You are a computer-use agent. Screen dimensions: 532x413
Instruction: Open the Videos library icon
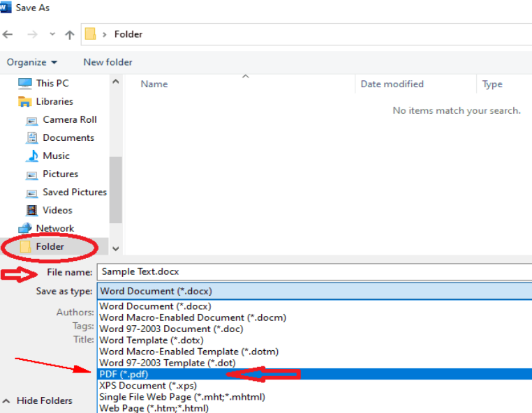coord(31,210)
